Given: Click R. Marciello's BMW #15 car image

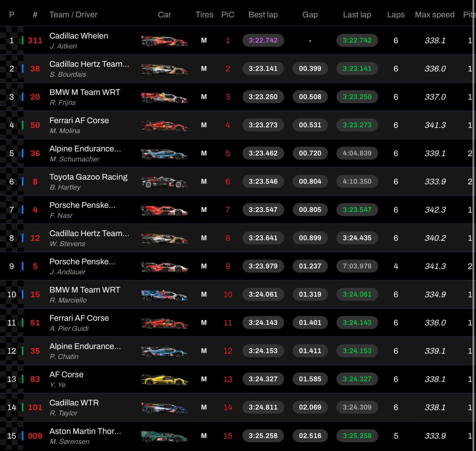Looking at the screenshot, I should click(165, 295).
